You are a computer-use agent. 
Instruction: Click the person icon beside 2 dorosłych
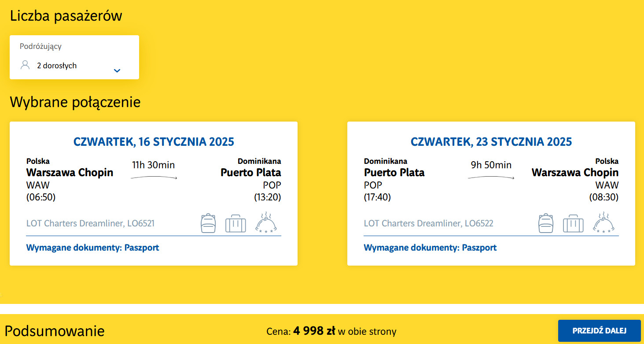25,66
